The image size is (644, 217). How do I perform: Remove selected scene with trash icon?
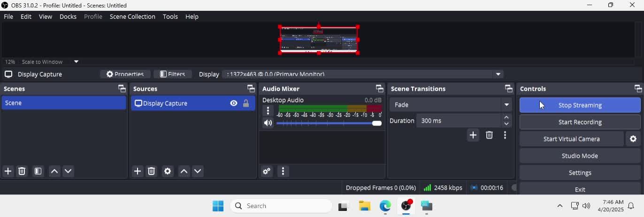coord(22,171)
